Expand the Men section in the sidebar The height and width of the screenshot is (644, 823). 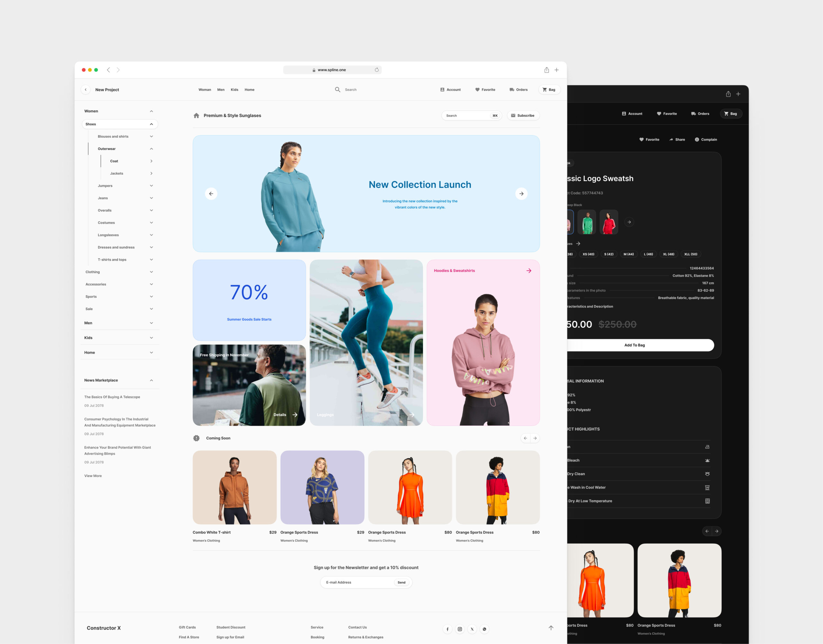pyautogui.click(x=151, y=323)
